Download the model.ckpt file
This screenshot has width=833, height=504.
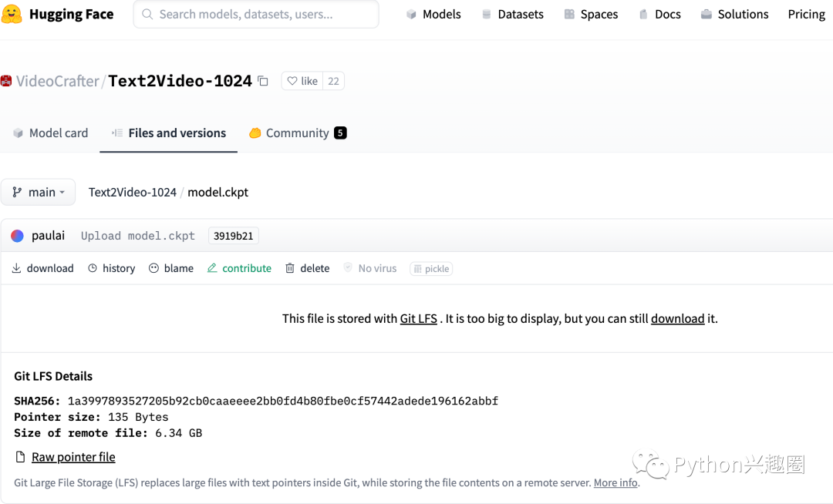(42, 268)
